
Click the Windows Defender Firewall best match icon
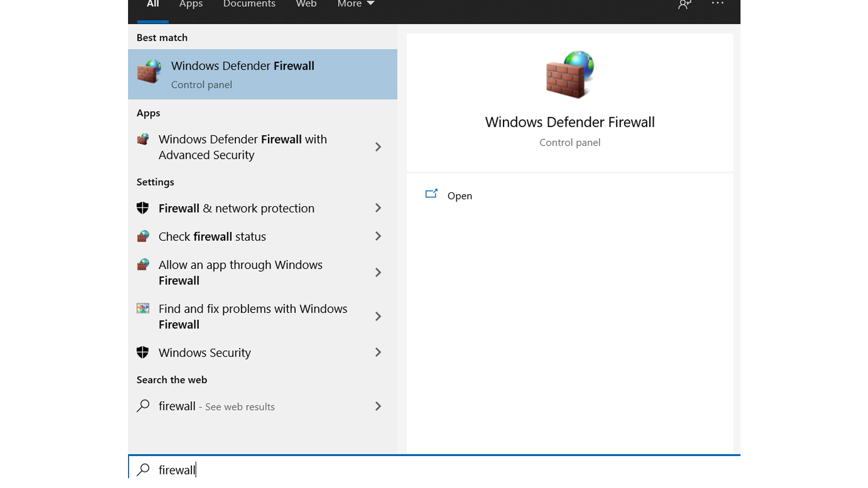(x=149, y=72)
